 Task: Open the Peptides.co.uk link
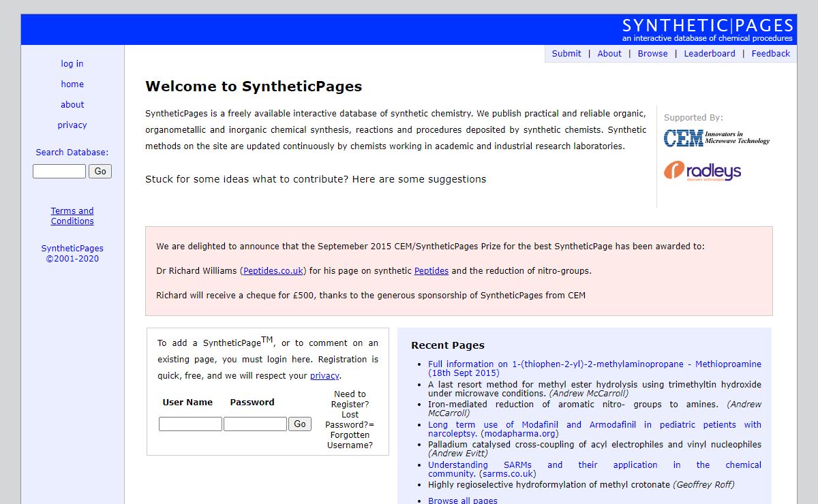(x=273, y=270)
